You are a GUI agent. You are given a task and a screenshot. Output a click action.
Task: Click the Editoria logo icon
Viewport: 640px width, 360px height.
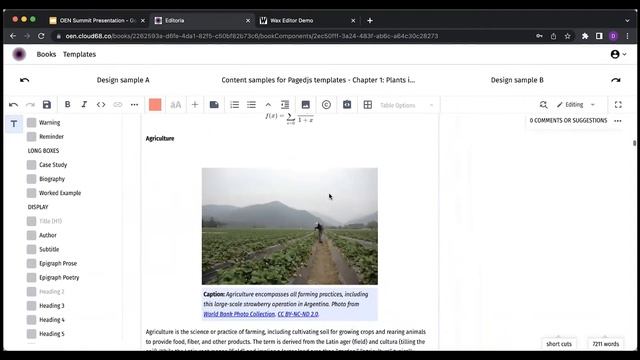(19, 54)
